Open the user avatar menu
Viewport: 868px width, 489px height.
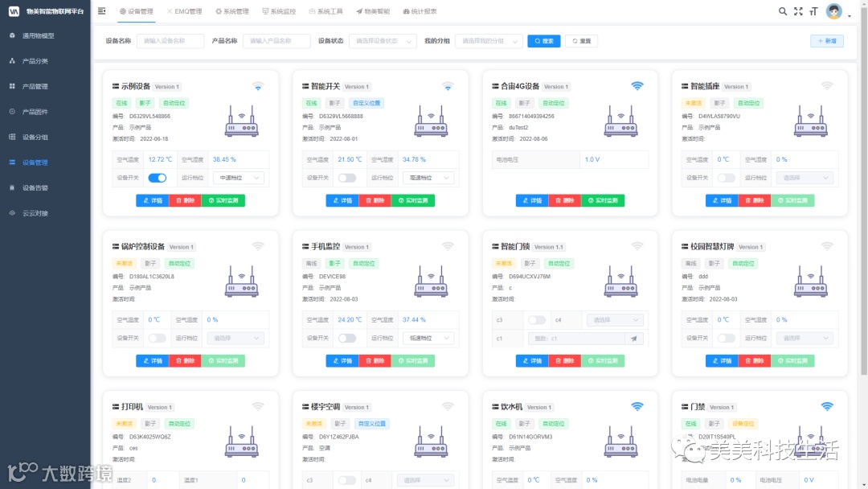tap(834, 11)
